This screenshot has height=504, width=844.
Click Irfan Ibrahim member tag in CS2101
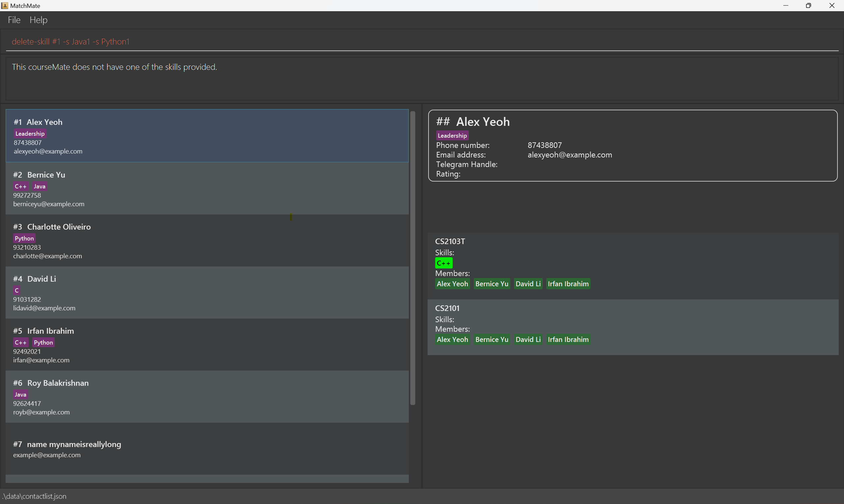[x=568, y=339]
